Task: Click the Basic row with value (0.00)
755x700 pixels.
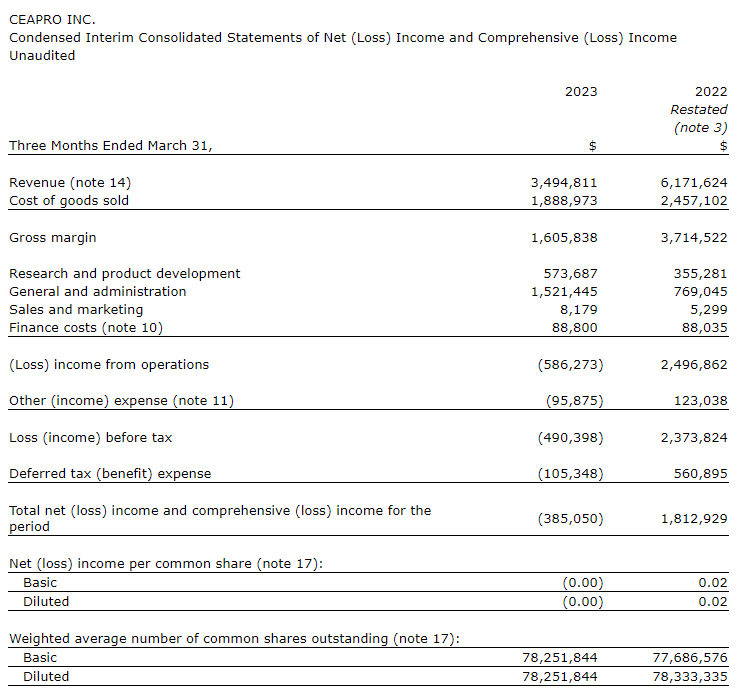Action: click(368, 583)
